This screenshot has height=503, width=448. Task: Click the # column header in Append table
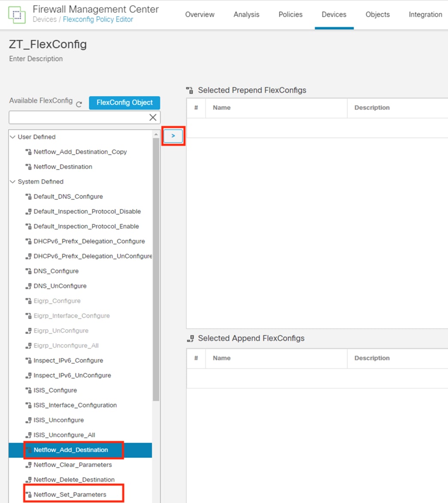click(196, 358)
